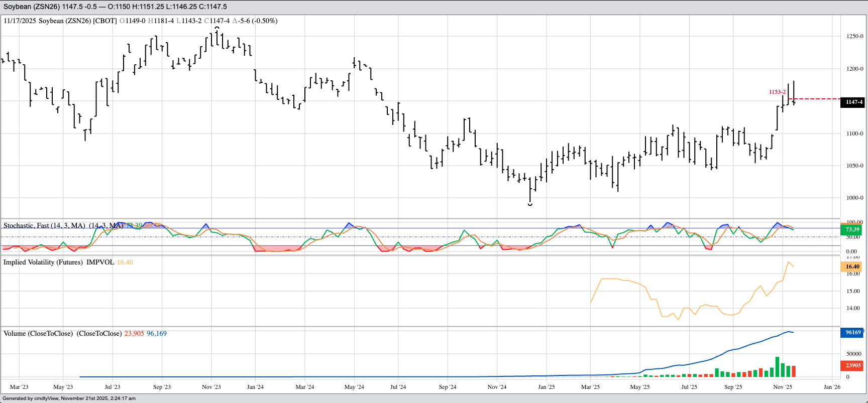Image resolution: width=868 pixels, height=403 pixels.
Task: Click the black 1147-4 last price badge
Action: [x=853, y=102]
